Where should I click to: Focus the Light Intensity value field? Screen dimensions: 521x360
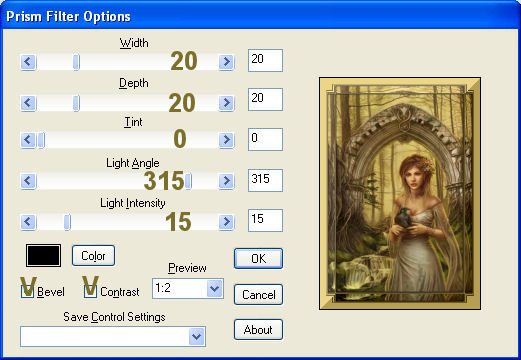click(265, 220)
